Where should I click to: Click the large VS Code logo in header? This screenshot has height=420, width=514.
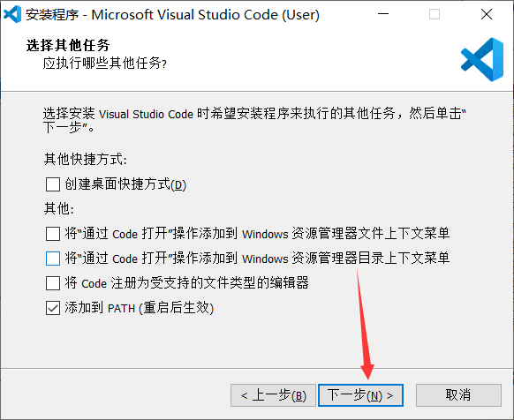point(482,59)
